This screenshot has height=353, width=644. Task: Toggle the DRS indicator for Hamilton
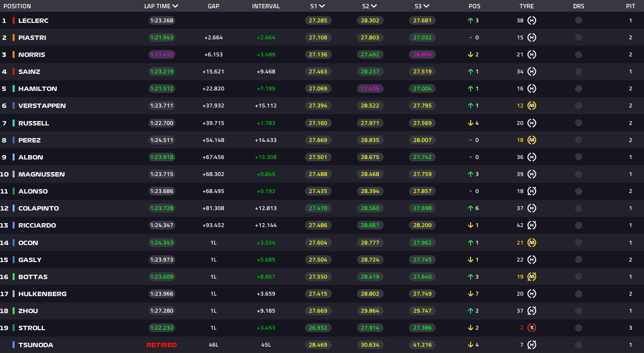(x=578, y=88)
